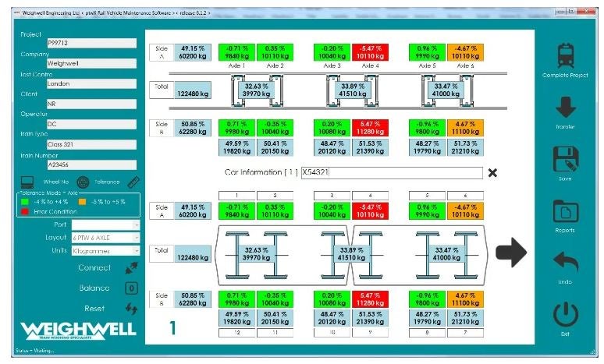Clear Car Information with the X button

coord(492,173)
